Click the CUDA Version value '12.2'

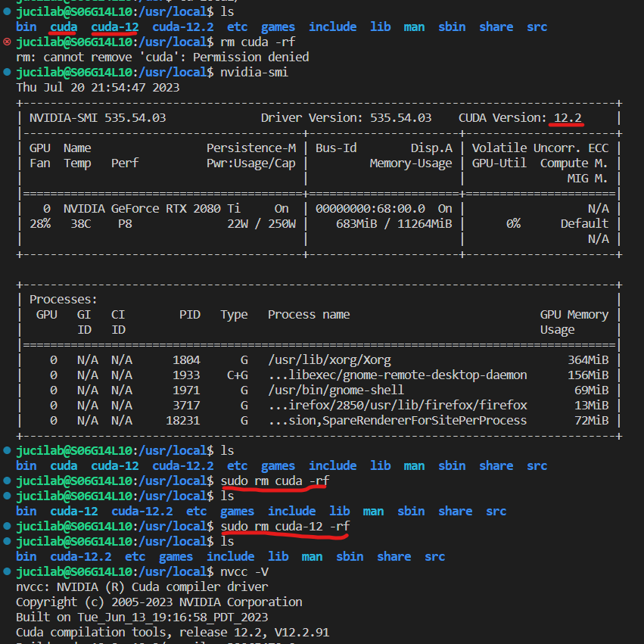[x=568, y=118]
